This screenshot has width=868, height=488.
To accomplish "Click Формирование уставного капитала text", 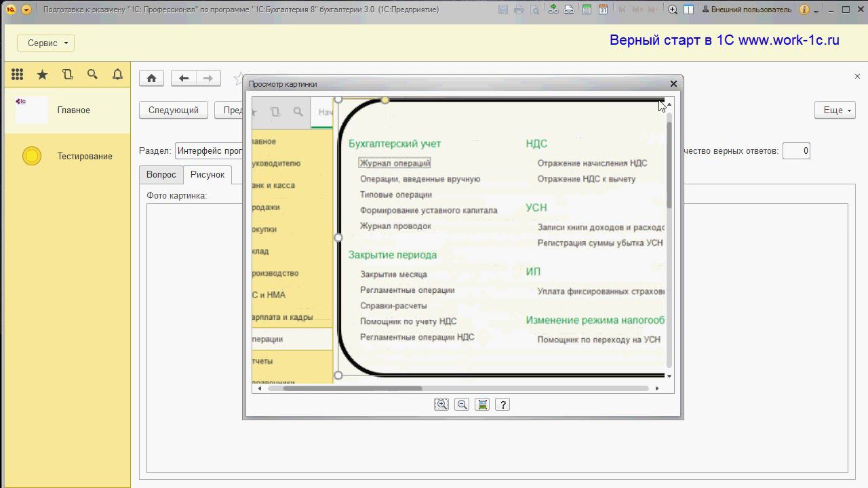I will coord(429,210).
